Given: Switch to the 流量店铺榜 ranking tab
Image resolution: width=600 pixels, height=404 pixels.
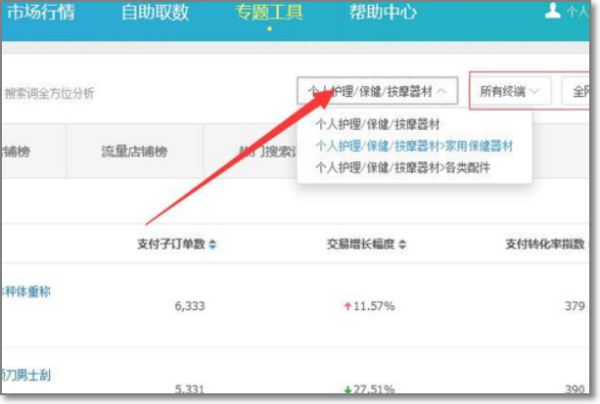Looking at the screenshot, I should click(x=134, y=152).
